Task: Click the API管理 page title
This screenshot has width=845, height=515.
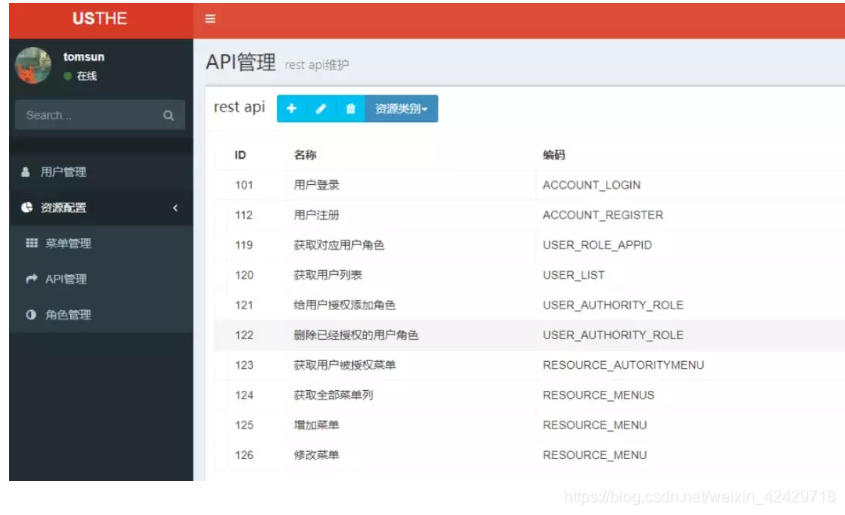Action: click(241, 62)
